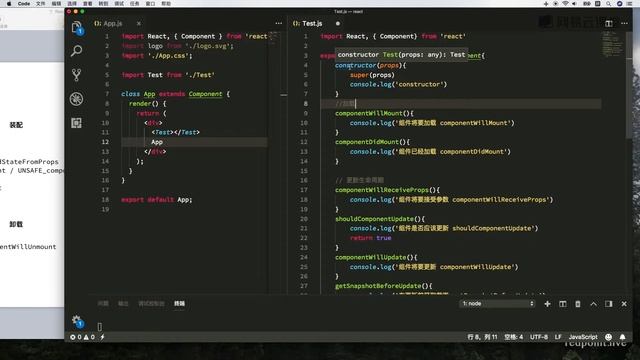
Task: Open more actions for the App.js editor group
Action: click(x=279, y=23)
